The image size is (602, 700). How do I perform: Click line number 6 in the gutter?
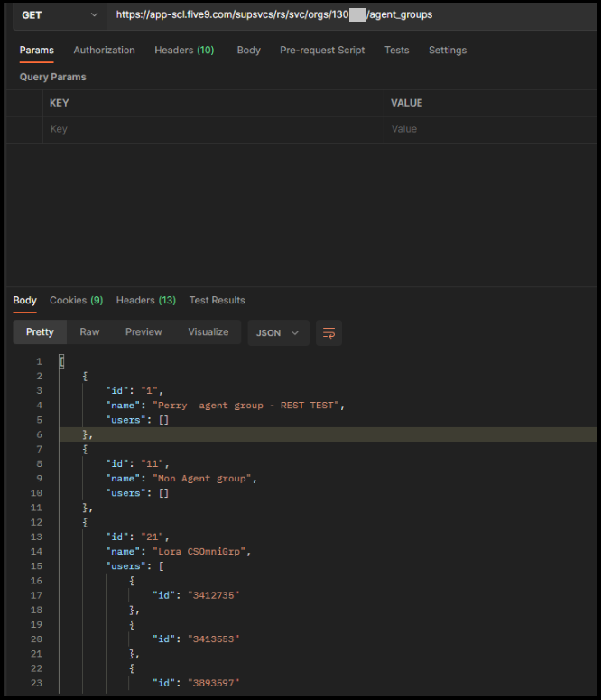coord(40,434)
